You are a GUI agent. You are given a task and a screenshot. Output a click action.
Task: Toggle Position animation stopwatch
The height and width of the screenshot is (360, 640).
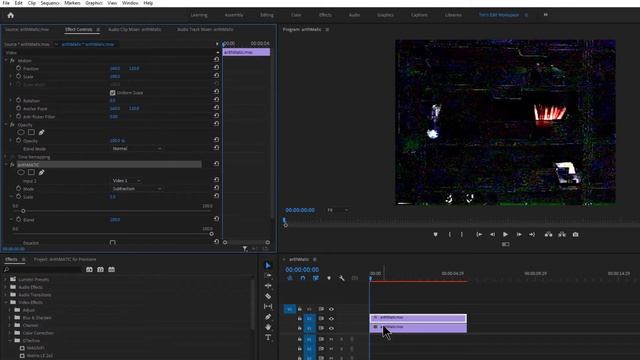[x=18, y=68]
